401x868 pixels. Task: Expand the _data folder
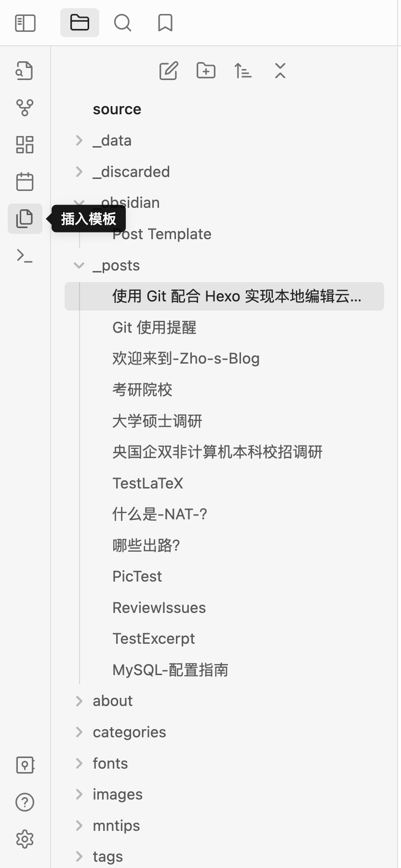tap(80, 140)
